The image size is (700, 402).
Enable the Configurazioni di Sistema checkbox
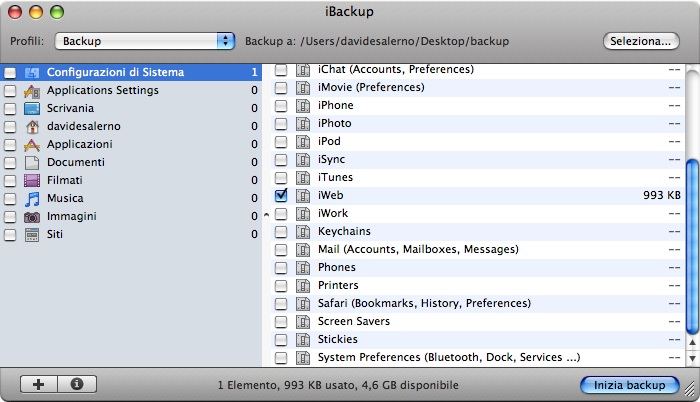10,73
